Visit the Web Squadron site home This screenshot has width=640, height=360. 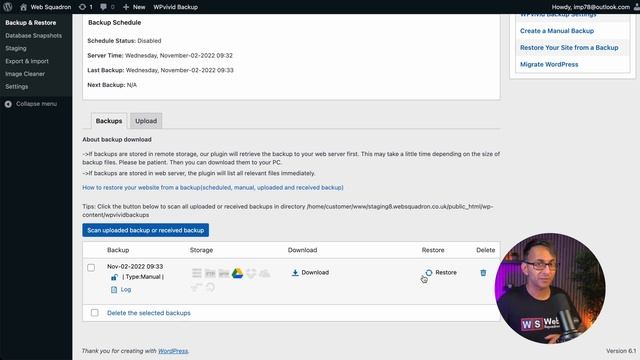(45, 7)
